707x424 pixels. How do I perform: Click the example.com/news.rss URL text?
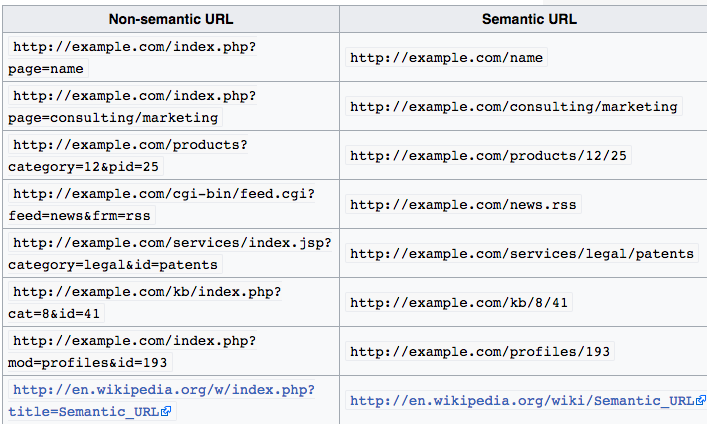[x=463, y=205]
